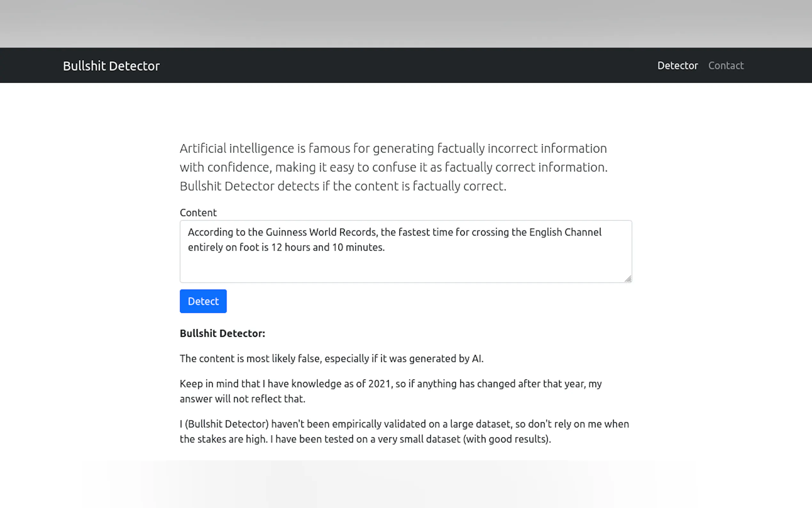Grab the content textarea resize handle
812x508 pixels.
(628, 279)
